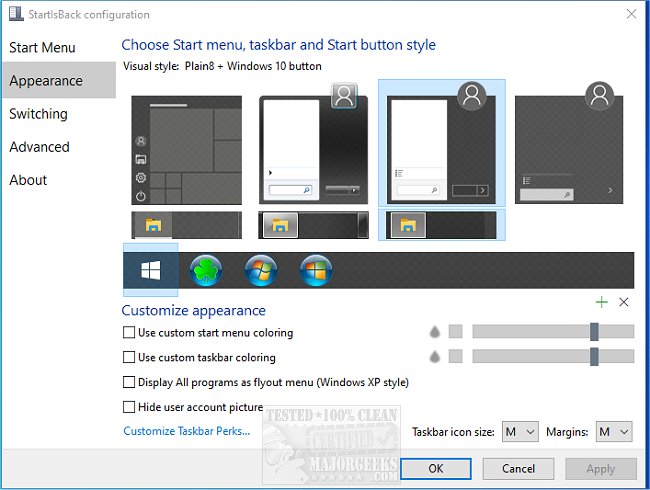Click the StartIsBack title bar app icon

point(16,14)
